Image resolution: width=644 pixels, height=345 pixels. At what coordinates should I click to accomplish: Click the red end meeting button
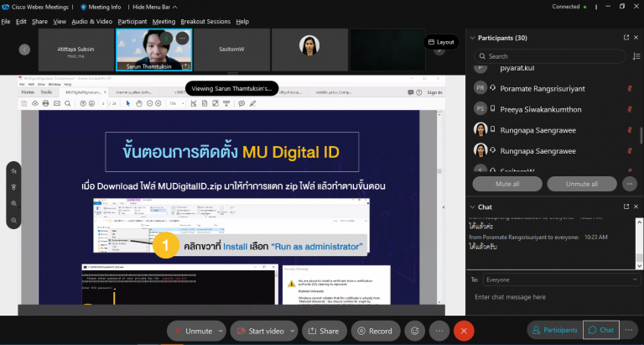coord(464,331)
